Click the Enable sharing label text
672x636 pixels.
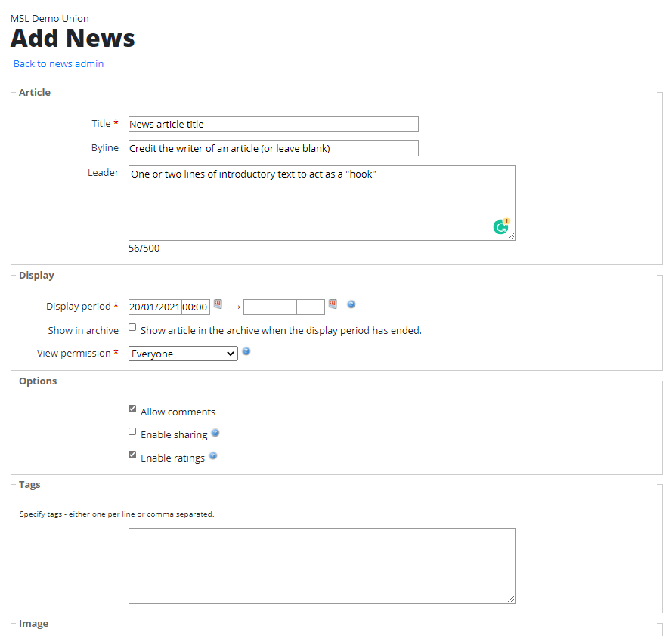pyautogui.click(x=174, y=435)
